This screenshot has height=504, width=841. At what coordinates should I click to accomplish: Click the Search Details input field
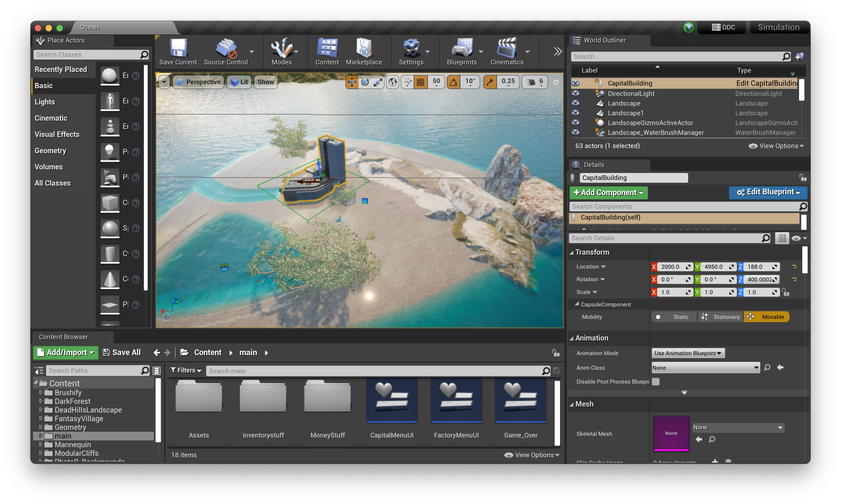pyautogui.click(x=666, y=238)
